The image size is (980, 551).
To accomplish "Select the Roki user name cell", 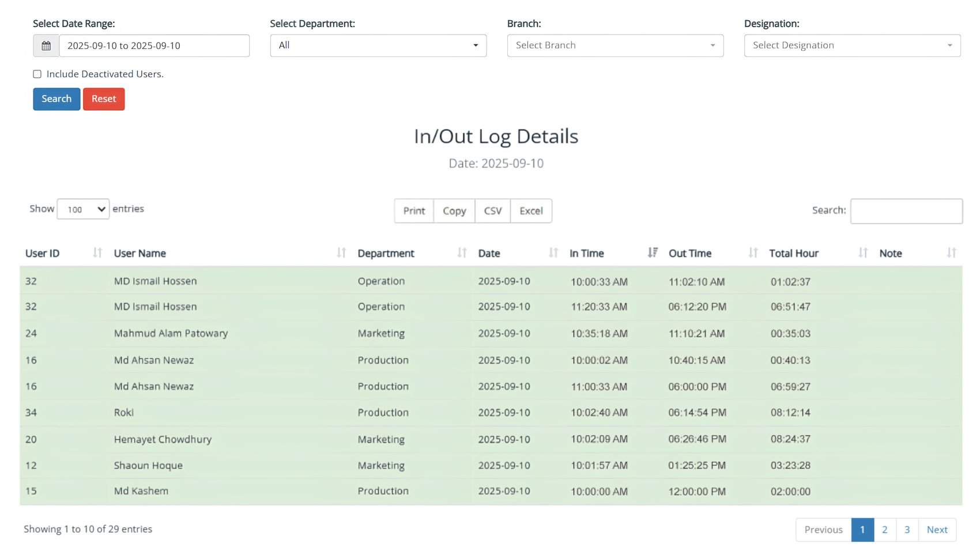I will 124,413.
